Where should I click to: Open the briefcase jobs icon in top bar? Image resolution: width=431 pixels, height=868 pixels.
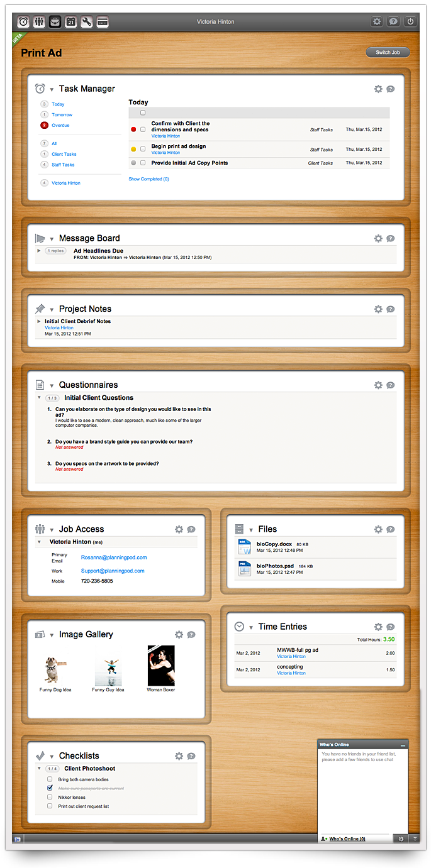(55, 21)
